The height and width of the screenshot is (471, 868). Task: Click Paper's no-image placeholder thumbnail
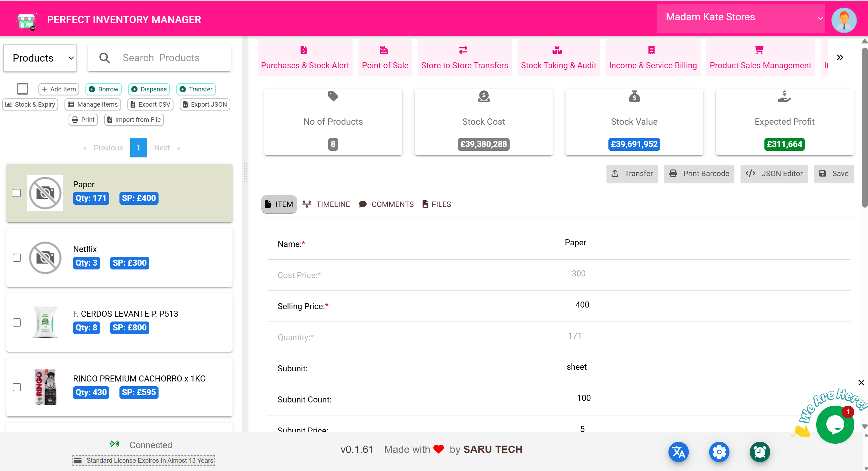[45, 193]
